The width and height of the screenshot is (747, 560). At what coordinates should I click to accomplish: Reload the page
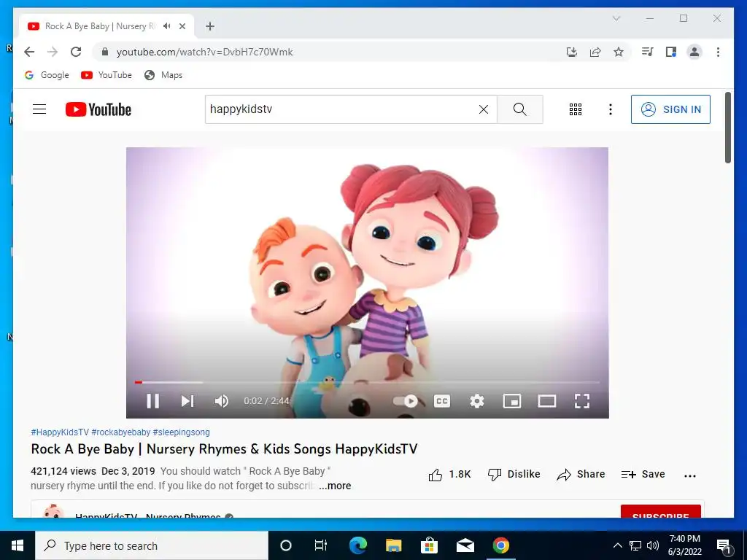click(x=76, y=52)
